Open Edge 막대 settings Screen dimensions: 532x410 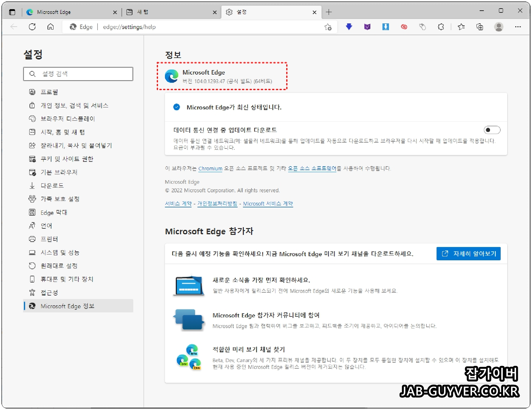click(x=78, y=212)
